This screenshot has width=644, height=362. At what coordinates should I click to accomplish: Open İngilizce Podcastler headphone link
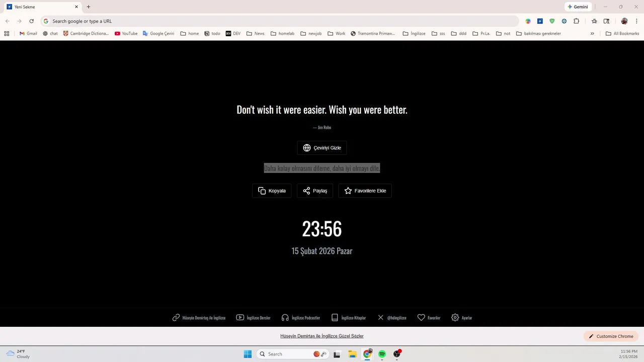300,318
